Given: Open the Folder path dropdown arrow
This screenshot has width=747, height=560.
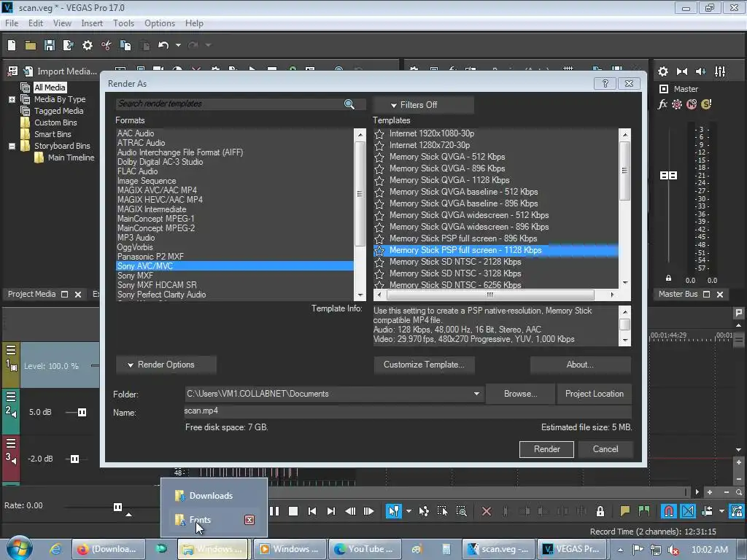Looking at the screenshot, I should tap(476, 394).
